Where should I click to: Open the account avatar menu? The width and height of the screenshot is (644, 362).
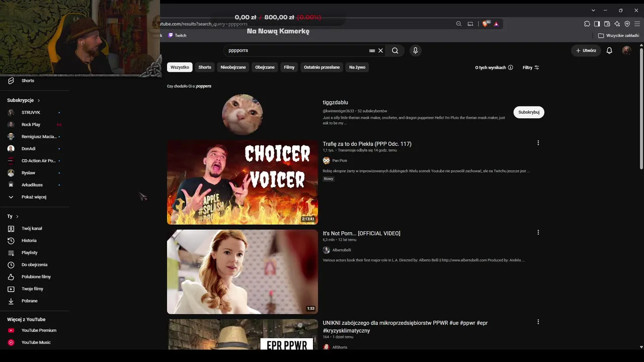(x=626, y=50)
